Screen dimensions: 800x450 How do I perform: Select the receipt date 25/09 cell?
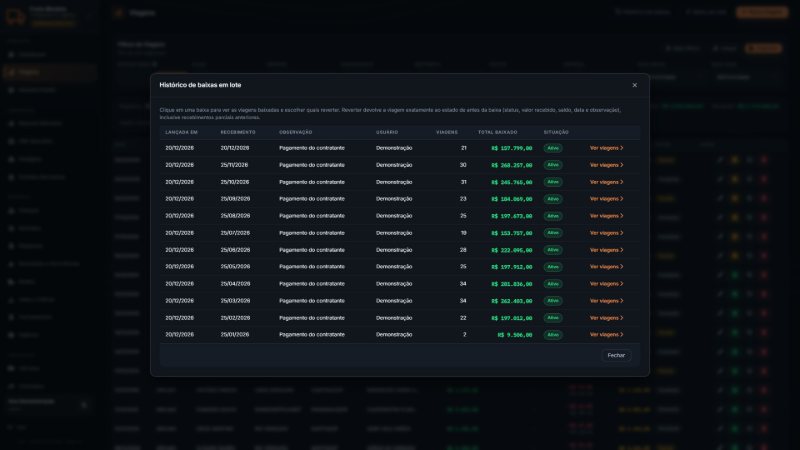(x=235, y=199)
